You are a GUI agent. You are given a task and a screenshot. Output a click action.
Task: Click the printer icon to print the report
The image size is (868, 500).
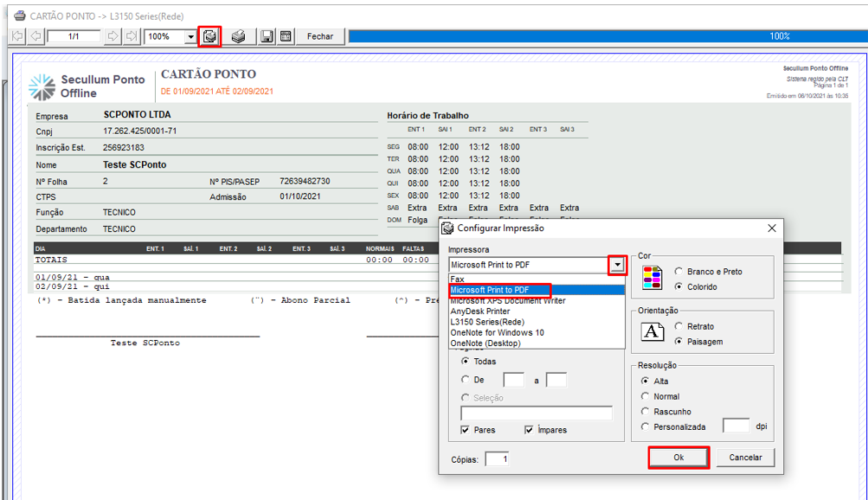click(x=239, y=35)
